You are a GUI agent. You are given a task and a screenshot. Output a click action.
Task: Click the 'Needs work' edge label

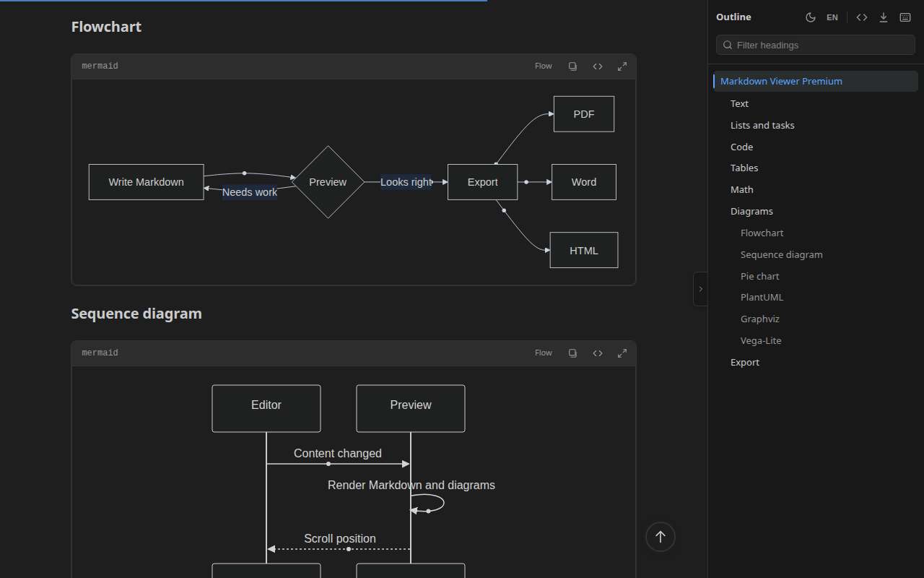[x=250, y=192]
